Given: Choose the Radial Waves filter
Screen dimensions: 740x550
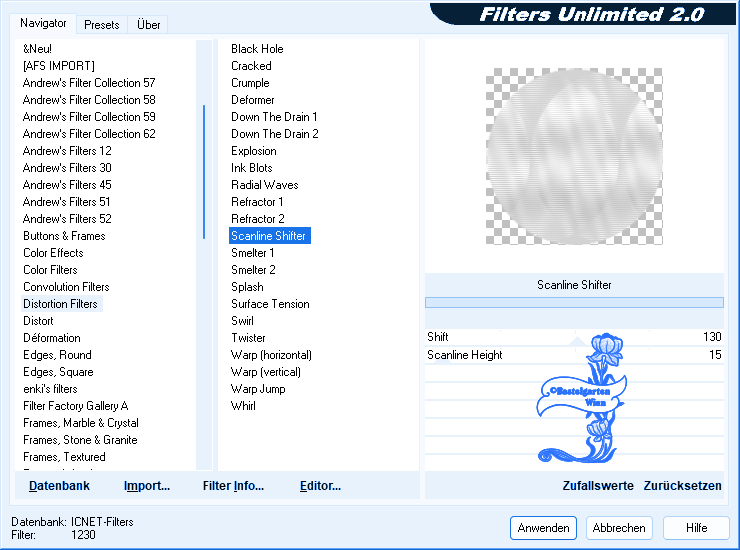Looking at the screenshot, I should [x=265, y=185].
